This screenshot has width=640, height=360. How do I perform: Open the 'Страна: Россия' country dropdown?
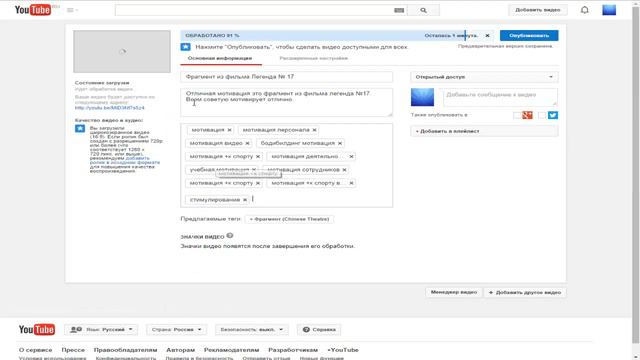click(x=176, y=329)
